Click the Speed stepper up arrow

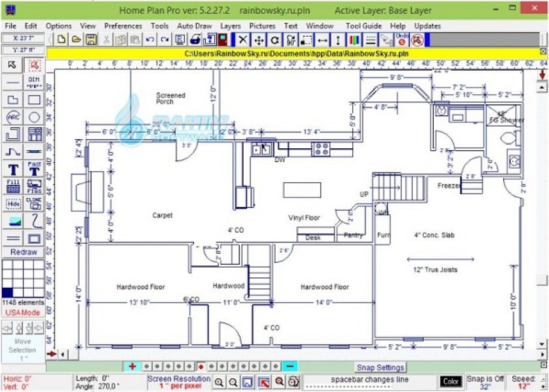coord(543,378)
